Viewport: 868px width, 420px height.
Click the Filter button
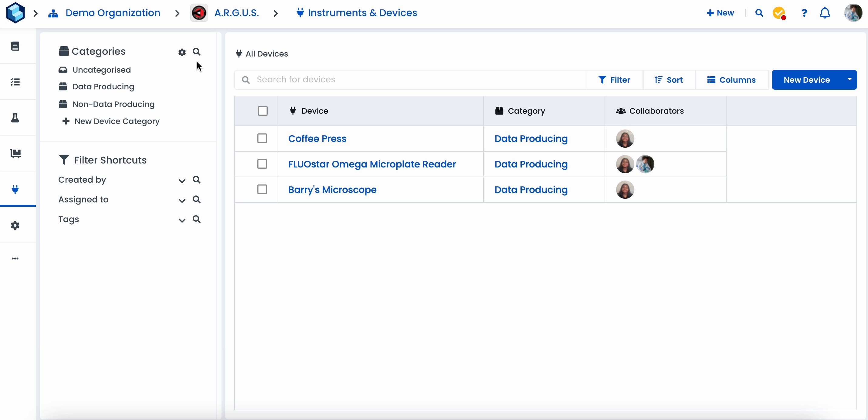point(614,80)
